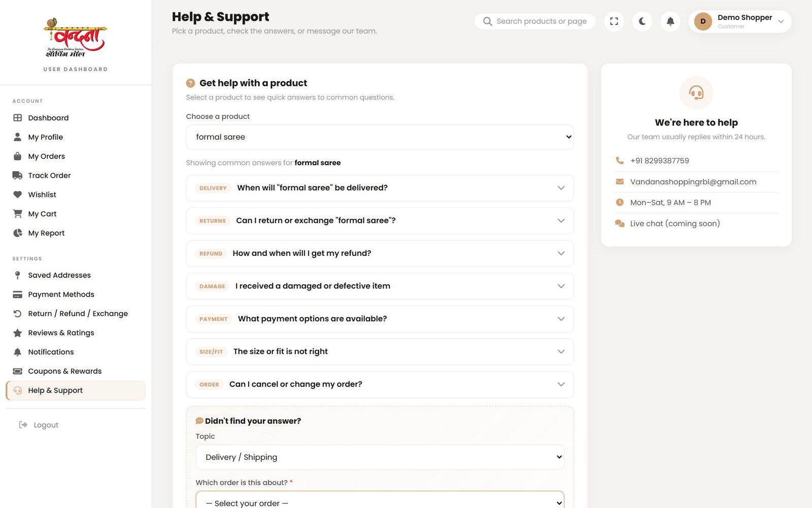Click the sidebar Notifications bell icon
This screenshot has height=508, width=812.
[17, 352]
